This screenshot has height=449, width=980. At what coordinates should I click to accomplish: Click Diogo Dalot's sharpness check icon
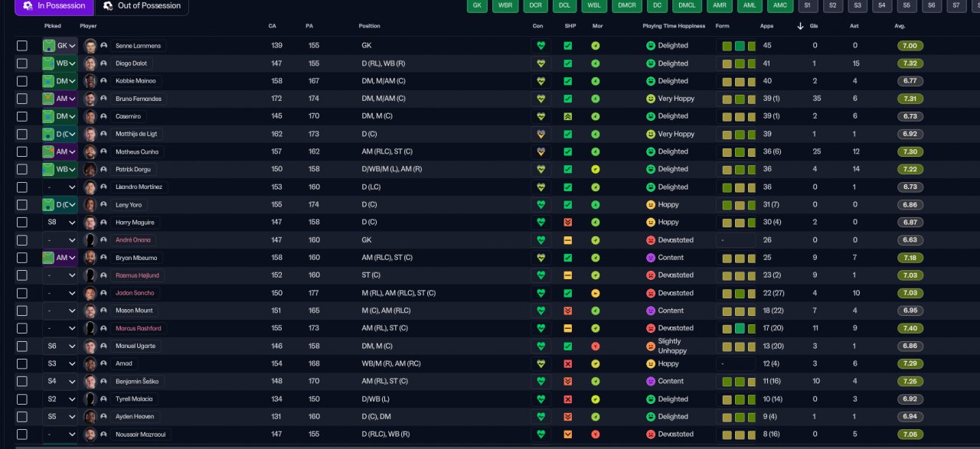[x=567, y=63]
